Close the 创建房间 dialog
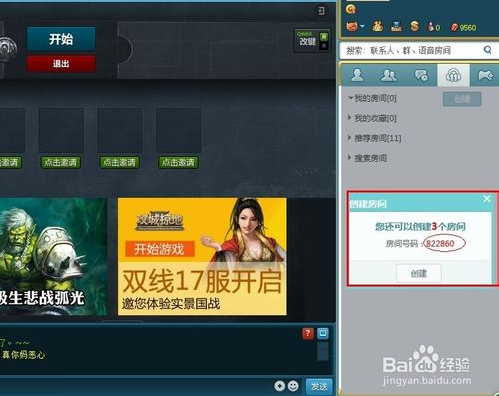499x396 pixels. click(x=487, y=199)
